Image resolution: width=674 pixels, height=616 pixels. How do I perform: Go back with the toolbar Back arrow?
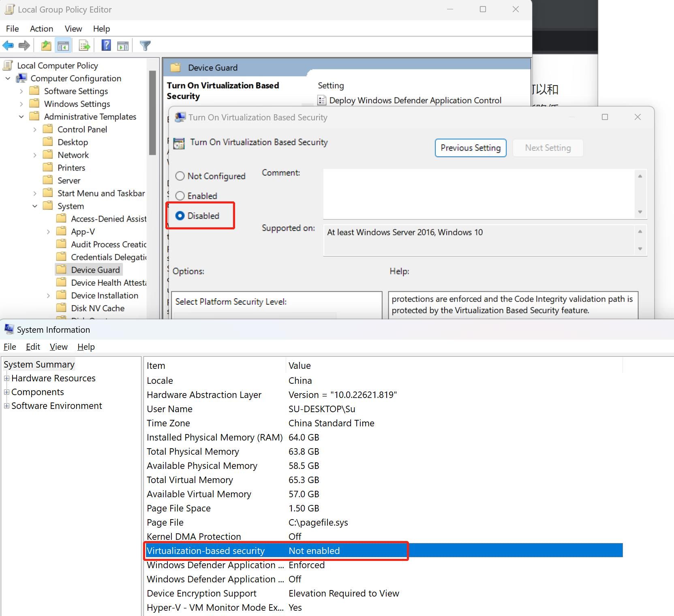pos(8,45)
